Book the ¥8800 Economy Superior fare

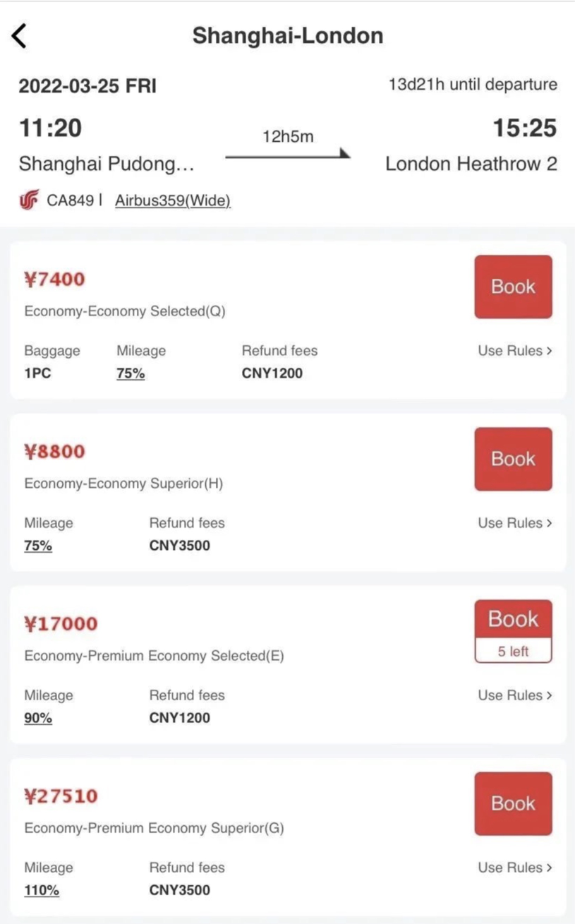click(x=513, y=459)
